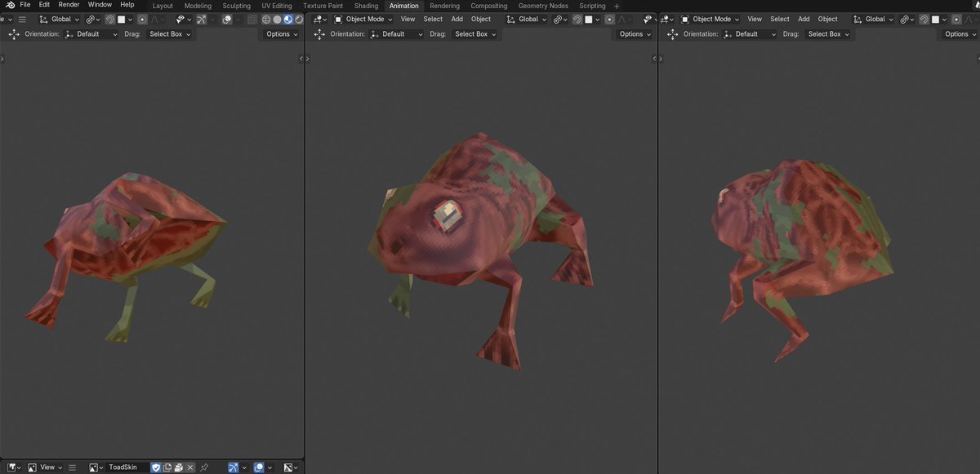Open View menu in middle viewport
The width and height of the screenshot is (980, 474).
(x=408, y=19)
